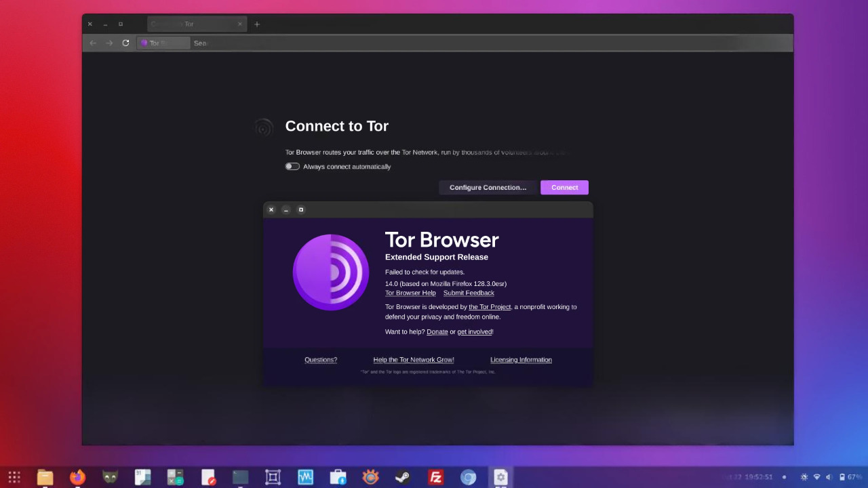Open the Licensing Information link
This screenshot has width=868, height=488.
click(x=521, y=360)
